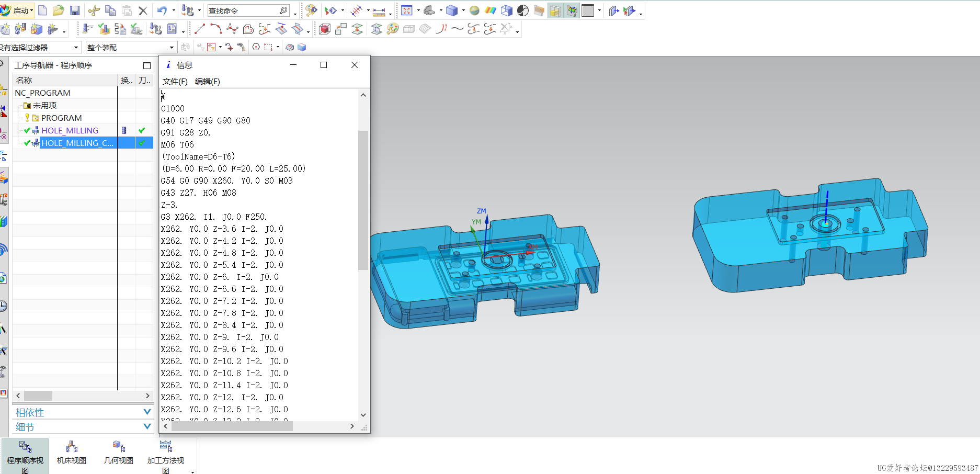Maximize the operation navigator panel
The height and width of the screenshot is (474, 980).
[147, 65]
